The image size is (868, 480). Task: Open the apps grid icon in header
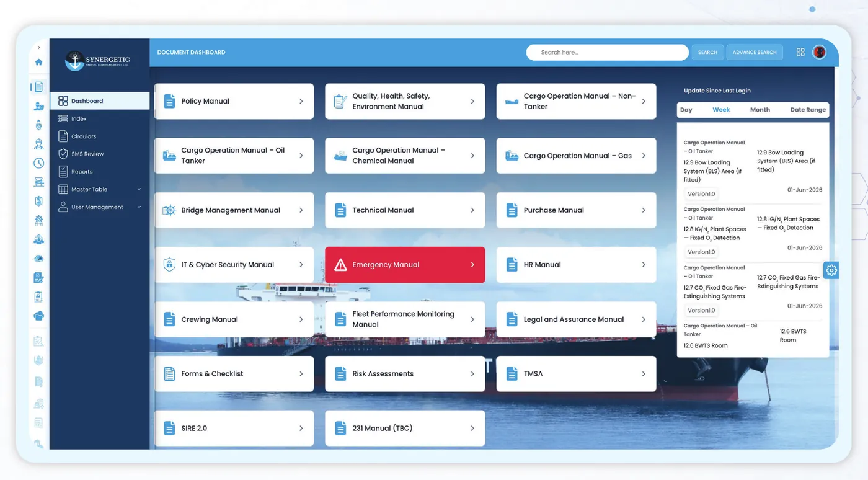tap(800, 52)
